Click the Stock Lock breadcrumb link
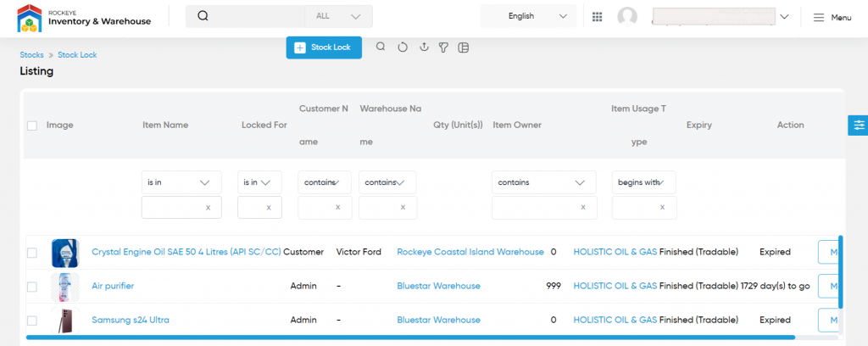The image size is (868, 346). [77, 55]
